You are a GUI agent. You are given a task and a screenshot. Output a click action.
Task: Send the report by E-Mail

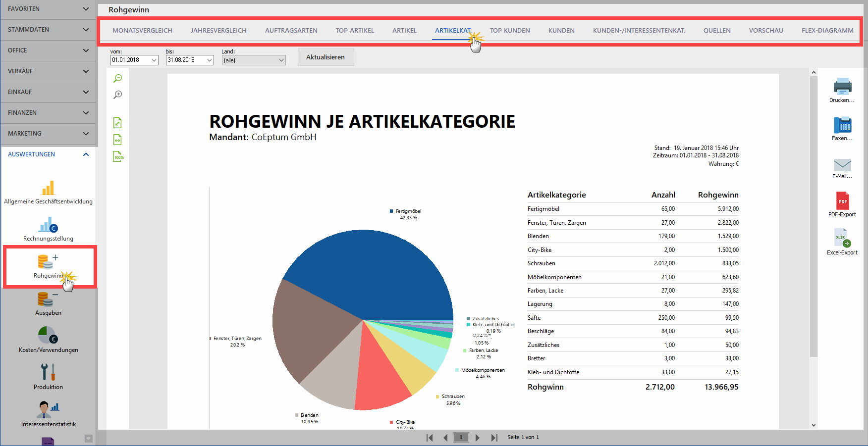[x=842, y=168]
